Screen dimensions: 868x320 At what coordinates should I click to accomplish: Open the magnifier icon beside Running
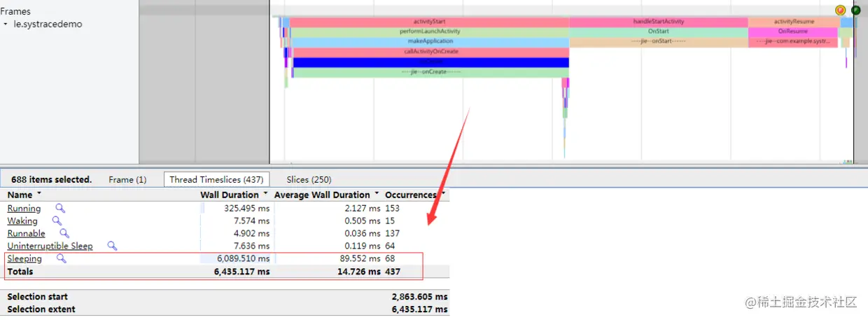coord(61,208)
